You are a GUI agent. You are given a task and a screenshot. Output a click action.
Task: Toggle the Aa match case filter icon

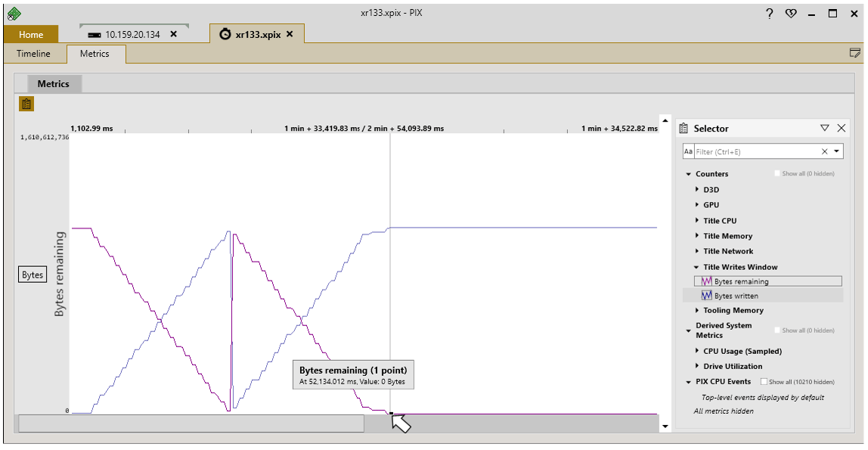(x=688, y=151)
